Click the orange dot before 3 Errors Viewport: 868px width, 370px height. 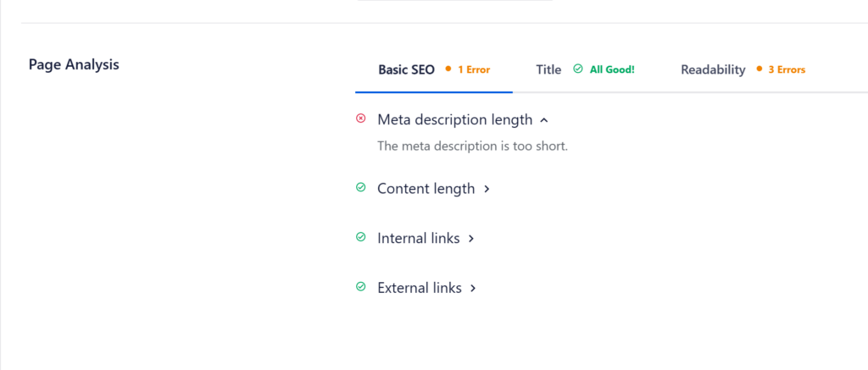758,69
